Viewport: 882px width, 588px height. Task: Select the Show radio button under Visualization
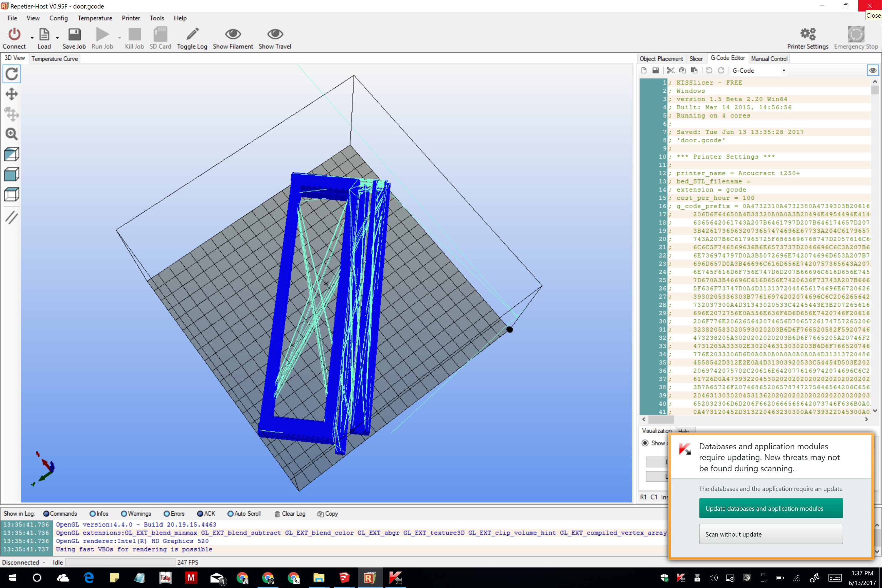coord(645,443)
